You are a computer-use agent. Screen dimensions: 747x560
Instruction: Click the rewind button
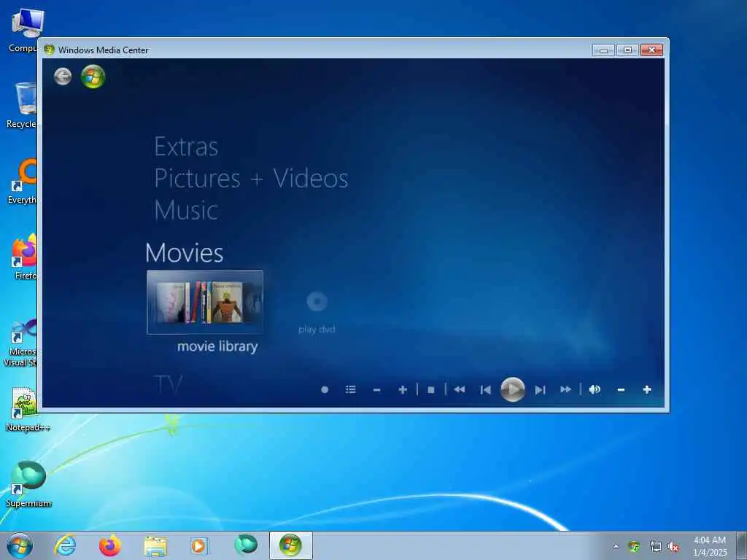click(x=460, y=389)
